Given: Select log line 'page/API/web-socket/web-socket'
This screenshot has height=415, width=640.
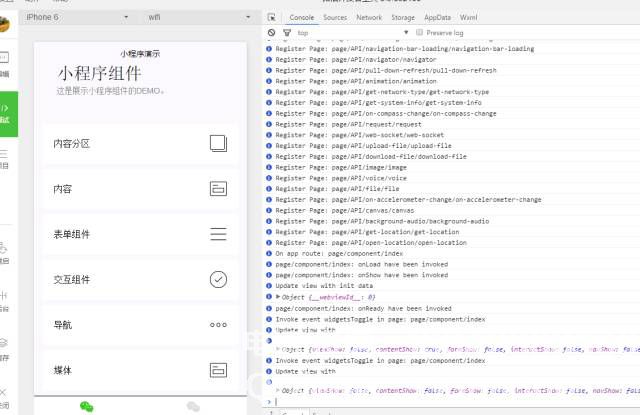Looking at the screenshot, I should click(x=360, y=135).
